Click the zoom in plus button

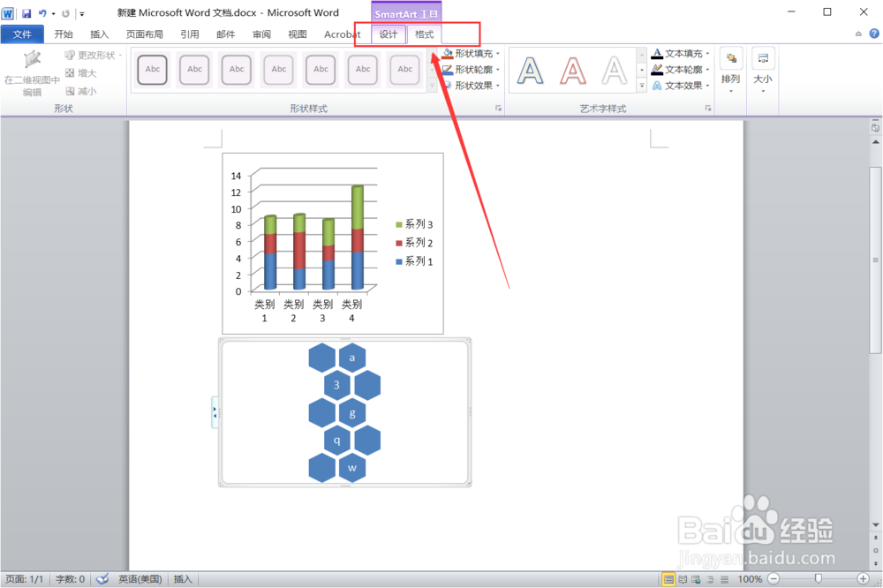pos(863,579)
